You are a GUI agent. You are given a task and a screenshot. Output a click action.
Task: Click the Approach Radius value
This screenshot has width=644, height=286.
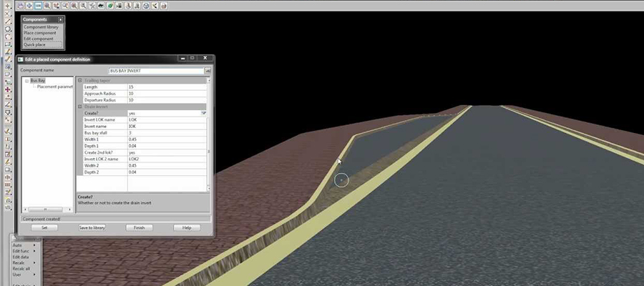pos(167,94)
